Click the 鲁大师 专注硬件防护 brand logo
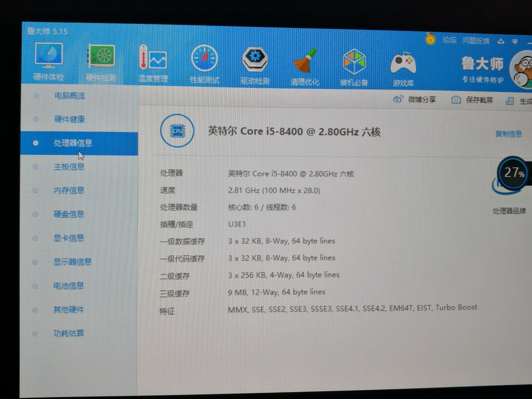The width and height of the screenshot is (532, 399). coord(482,70)
